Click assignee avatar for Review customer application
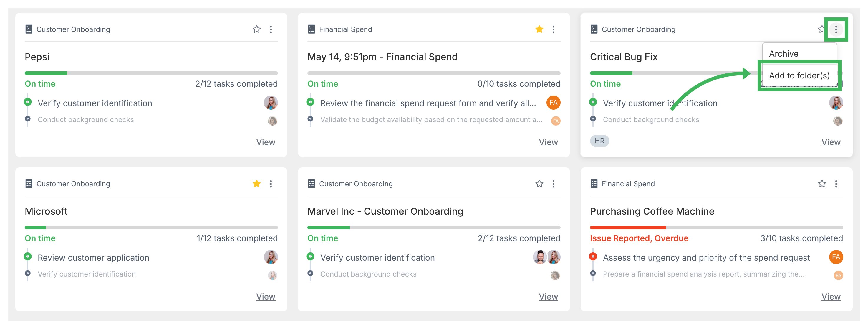 [271, 257]
